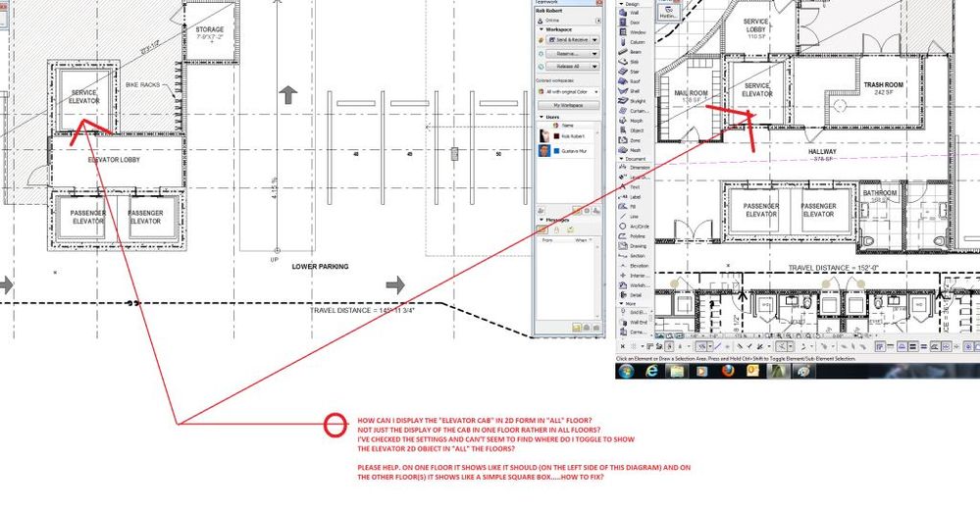This screenshot has width=980, height=511.
Task: Collapse the Design group in toolbox
Action: 621,4
